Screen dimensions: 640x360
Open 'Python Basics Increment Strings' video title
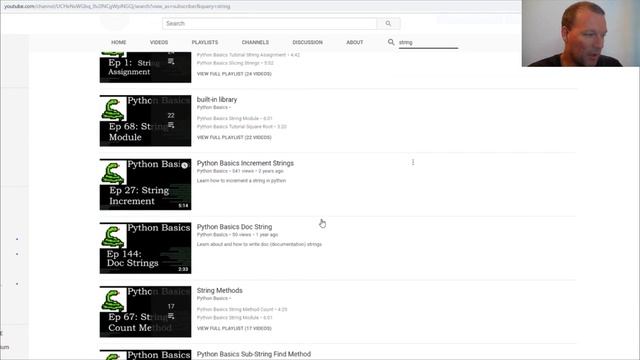[x=245, y=163]
